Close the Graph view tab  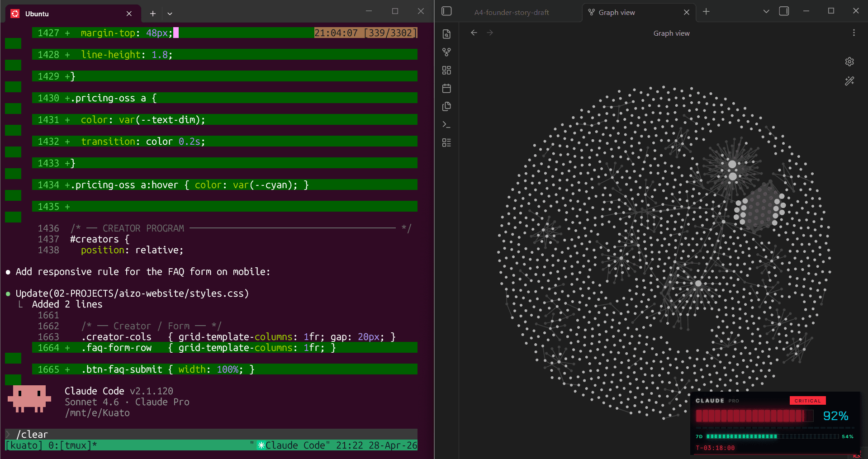[x=686, y=12]
